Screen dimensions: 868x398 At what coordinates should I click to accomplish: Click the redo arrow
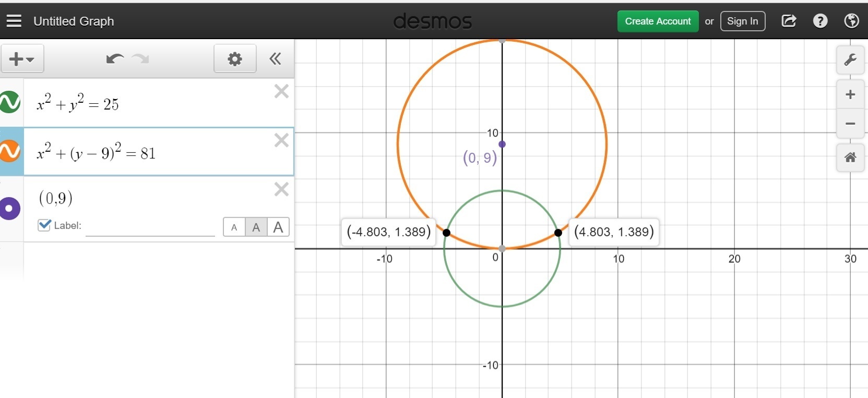point(141,58)
